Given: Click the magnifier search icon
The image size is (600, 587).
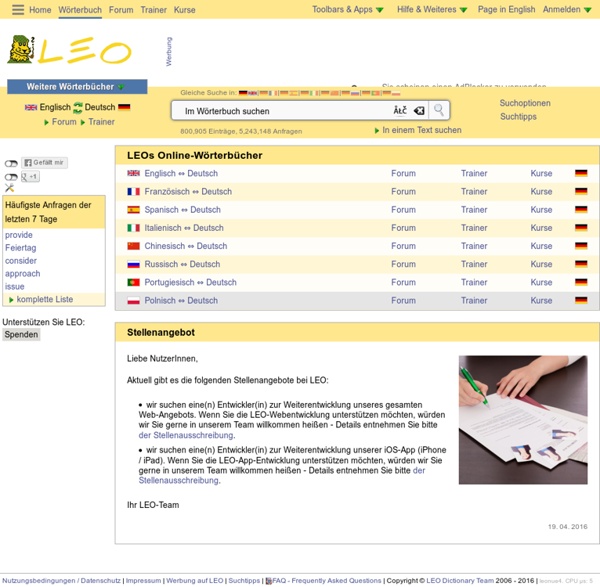Looking at the screenshot, I should tap(439, 111).
